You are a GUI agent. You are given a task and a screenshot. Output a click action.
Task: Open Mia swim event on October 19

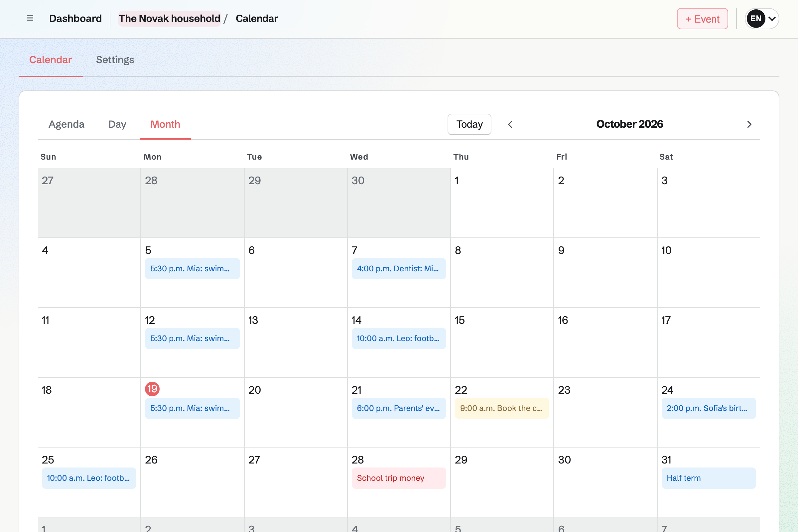[193, 408]
